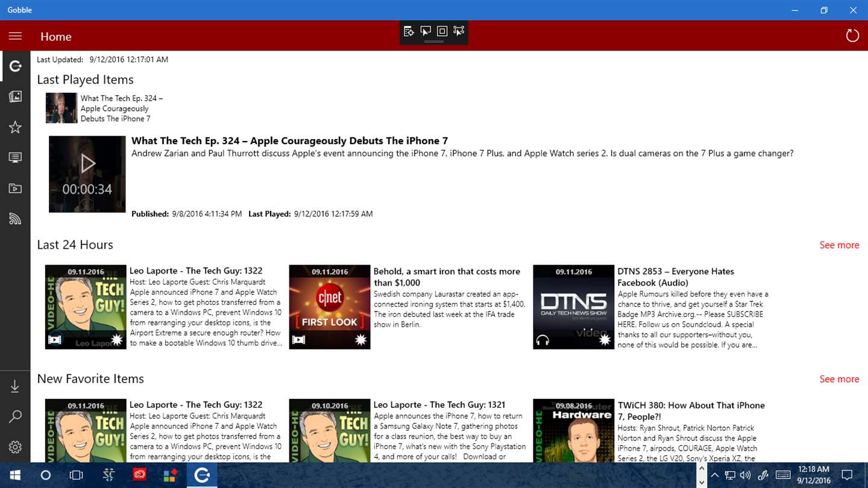Expand hidden system tray icons chevron

pos(714,475)
